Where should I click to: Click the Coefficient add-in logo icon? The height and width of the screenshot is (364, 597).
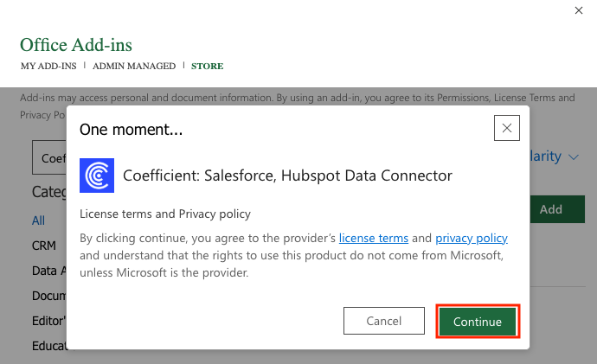click(97, 176)
